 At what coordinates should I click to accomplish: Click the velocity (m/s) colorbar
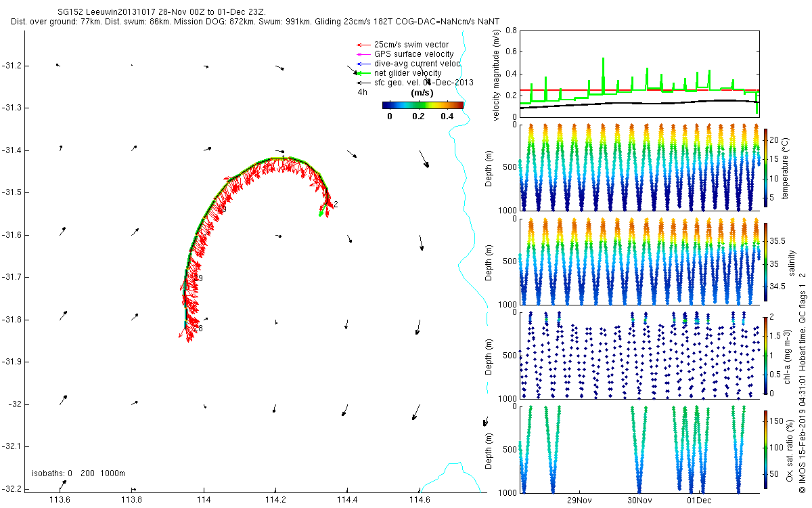pyautogui.click(x=423, y=105)
